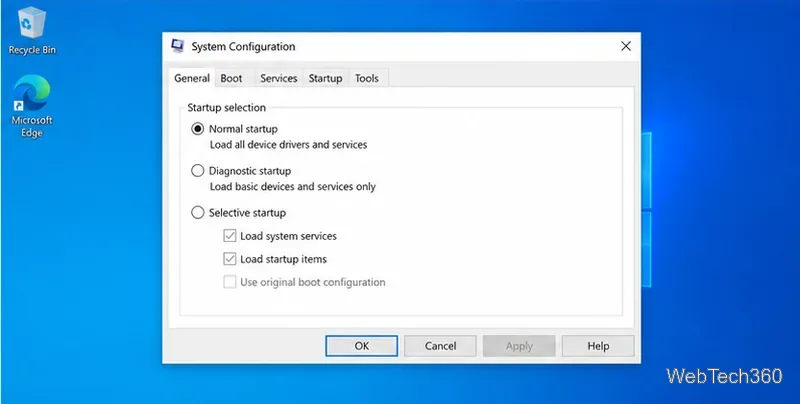Toggle Load system services checkbox
This screenshot has width=800, height=404.
230,236
